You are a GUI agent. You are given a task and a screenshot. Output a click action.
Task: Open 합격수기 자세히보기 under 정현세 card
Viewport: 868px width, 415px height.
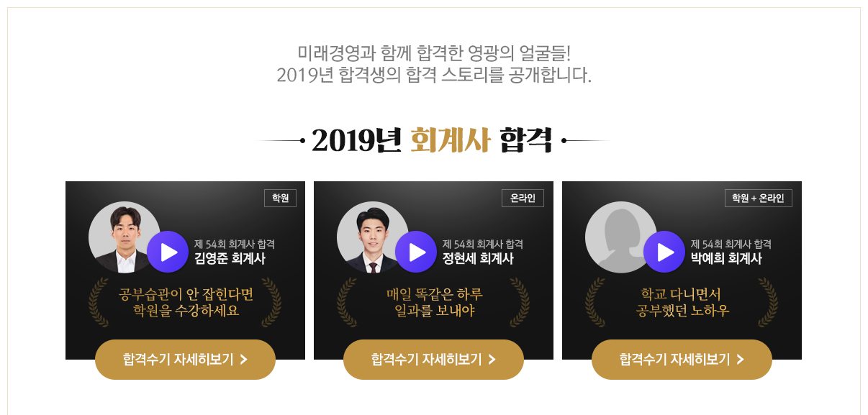tap(433, 359)
